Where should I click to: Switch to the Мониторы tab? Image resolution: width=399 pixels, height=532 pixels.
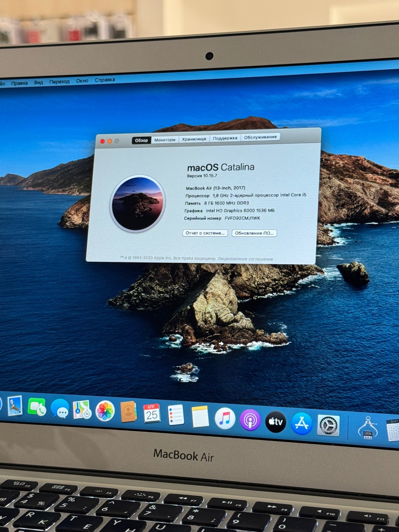165,140
